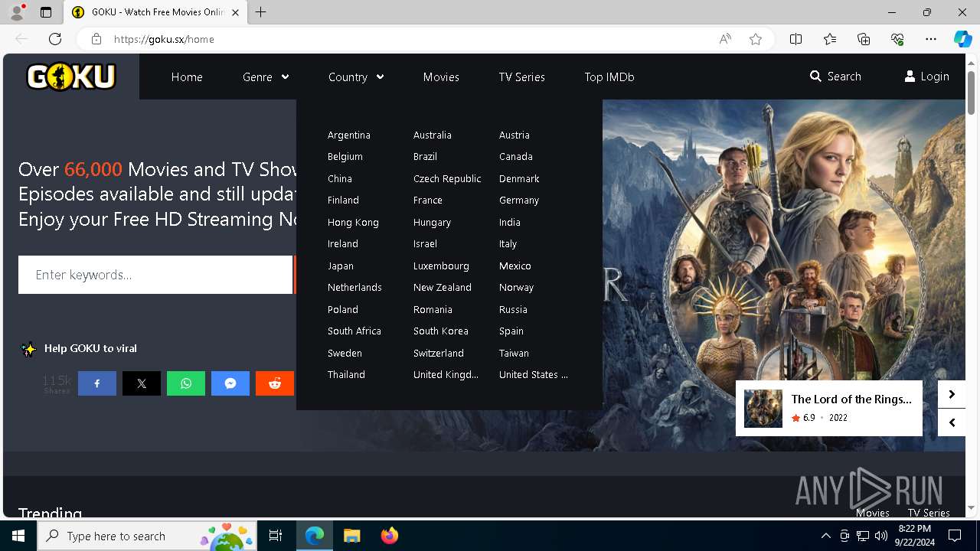Collapse the Country dropdown
The height and width of the screenshot is (551, 980).
click(356, 77)
